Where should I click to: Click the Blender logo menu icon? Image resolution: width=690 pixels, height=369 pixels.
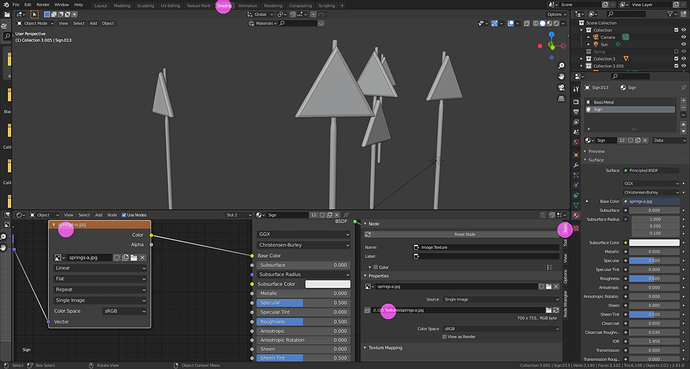6,4
